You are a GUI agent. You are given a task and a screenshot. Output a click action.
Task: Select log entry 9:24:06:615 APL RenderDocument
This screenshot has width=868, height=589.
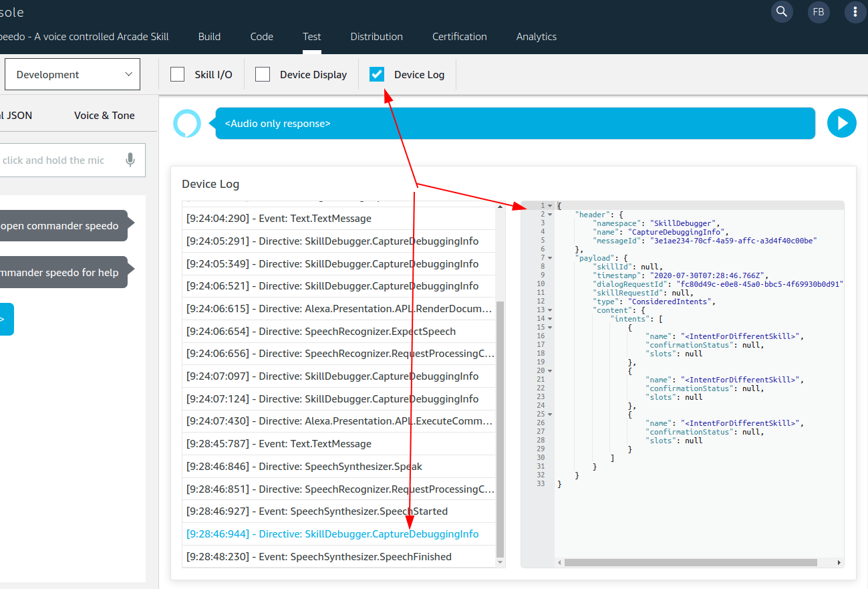coord(339,308)
